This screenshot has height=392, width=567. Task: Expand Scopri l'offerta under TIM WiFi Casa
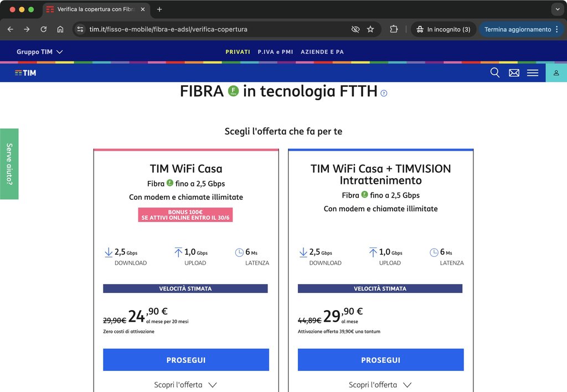(185, 385)
